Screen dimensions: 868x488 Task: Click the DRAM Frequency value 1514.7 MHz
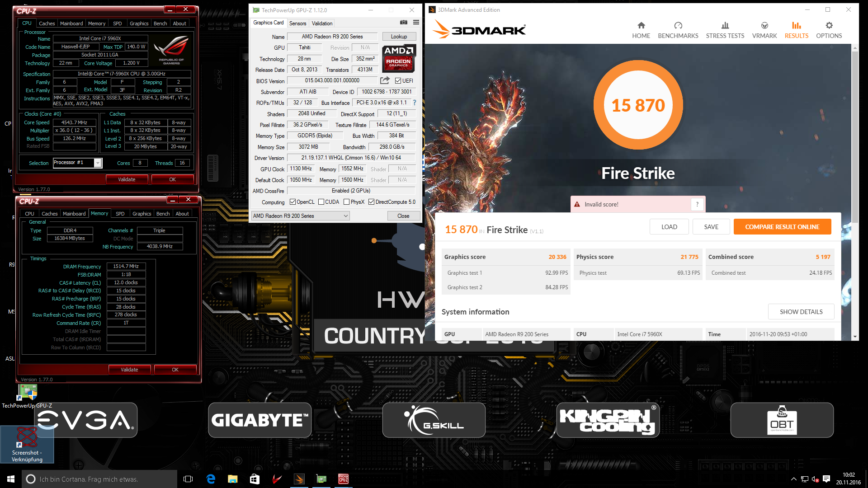(126, 267)
